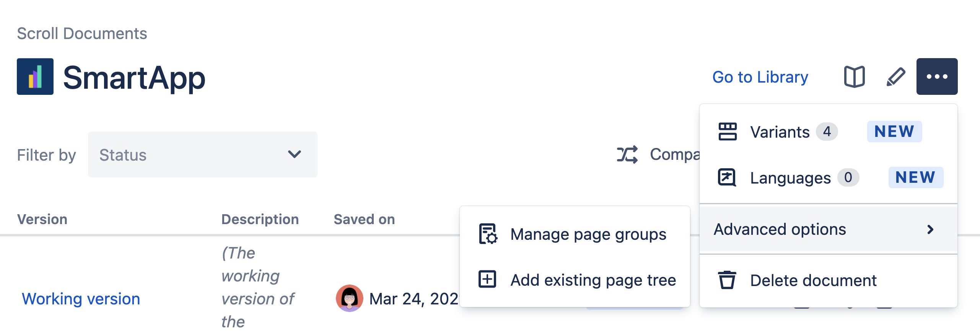
Task: Open the Working version link
Action: tap(81, 299)
